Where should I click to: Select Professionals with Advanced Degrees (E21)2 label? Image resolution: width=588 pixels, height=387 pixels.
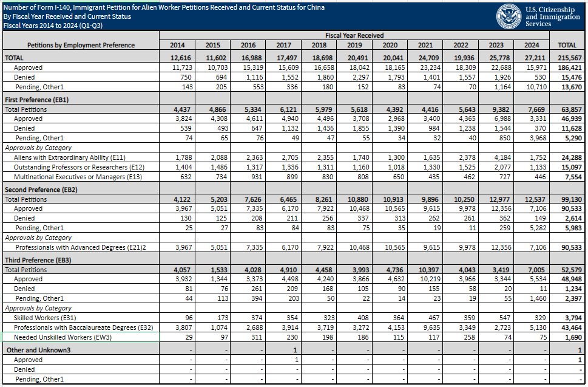[81, 247]
